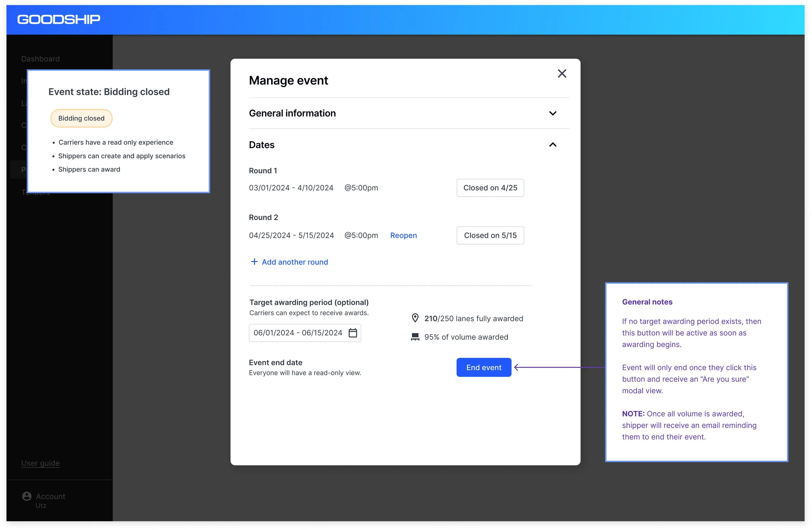Click Add another round link
The image size is (812, 530).
tap(295, 262)
